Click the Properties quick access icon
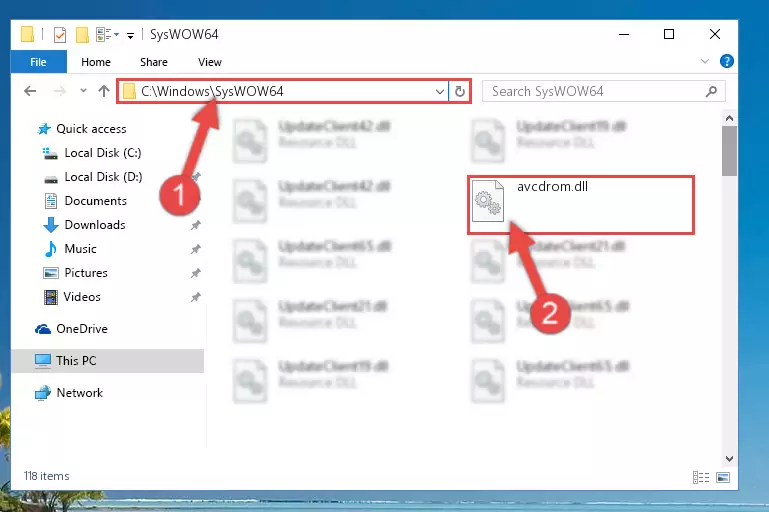Screen dimensions: 769x512 [59, 35]
